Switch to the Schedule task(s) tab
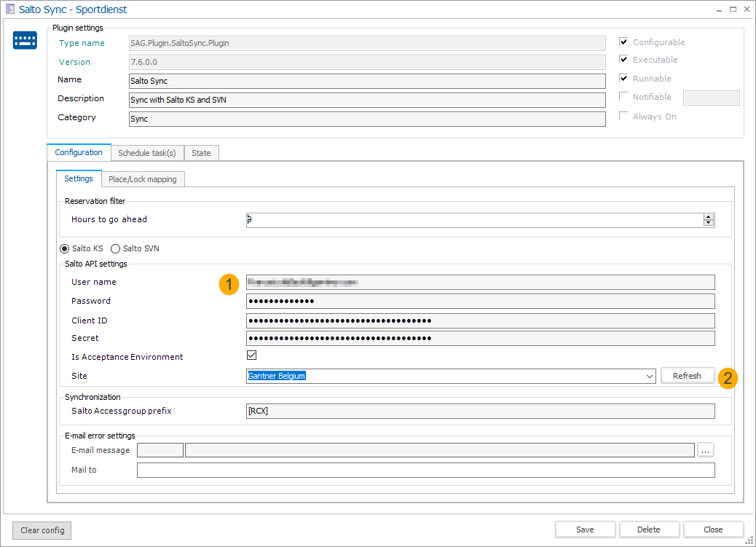The width and height of the screenshot is (756, 547). pos(146,153)
